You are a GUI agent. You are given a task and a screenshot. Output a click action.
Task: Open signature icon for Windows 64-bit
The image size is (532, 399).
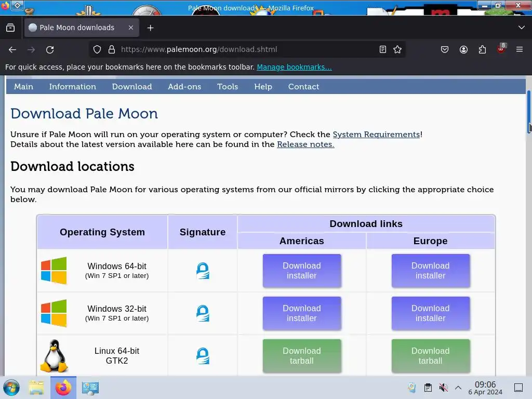203,271
